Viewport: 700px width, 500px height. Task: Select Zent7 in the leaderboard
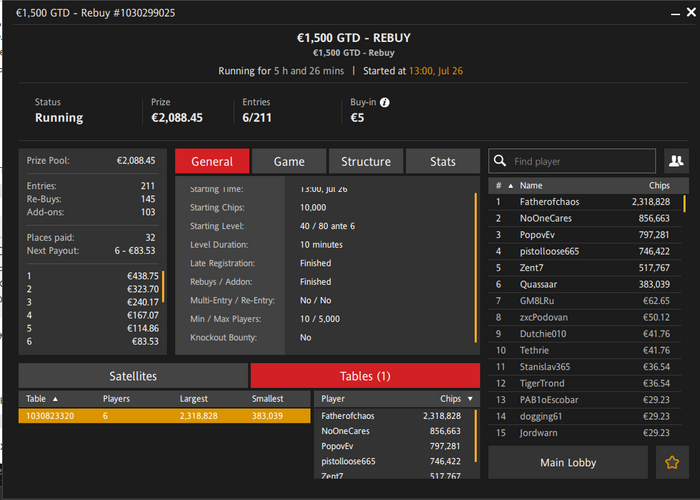[585, 268]
